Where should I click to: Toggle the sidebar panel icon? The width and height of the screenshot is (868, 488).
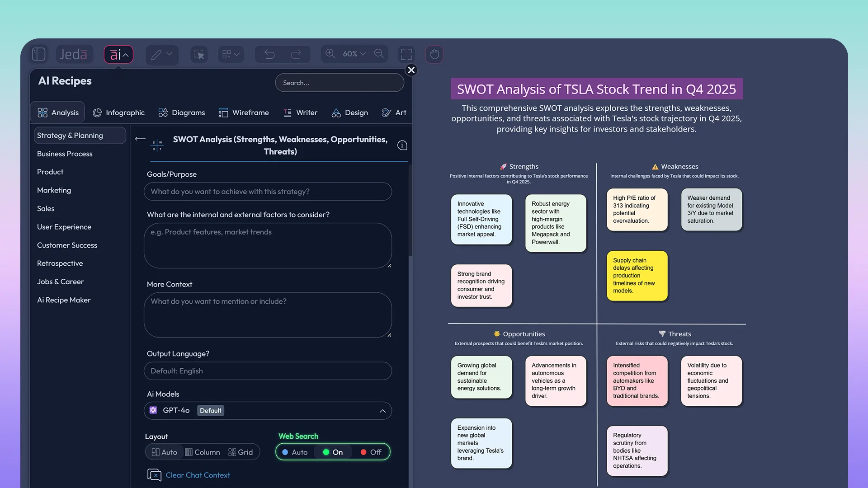[38, 54]
